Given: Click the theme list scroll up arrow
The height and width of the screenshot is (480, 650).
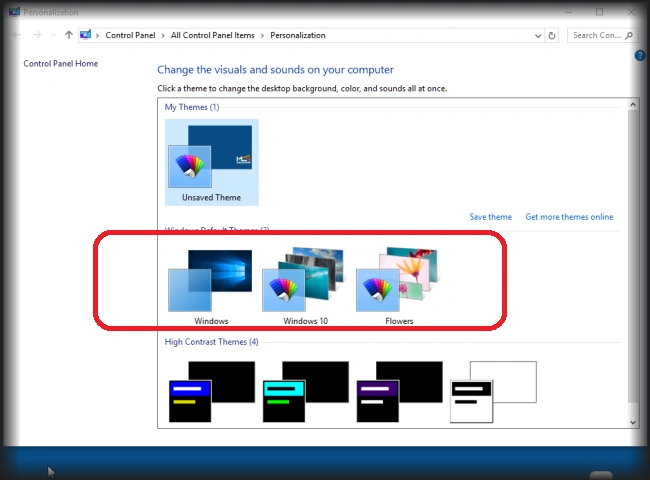Looking at the screenshot, I should point(633,104).
